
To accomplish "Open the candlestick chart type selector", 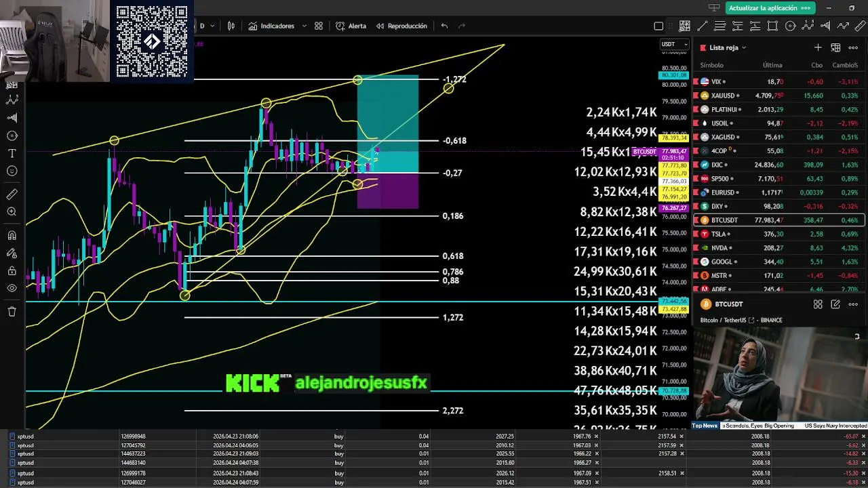I will tap(231, 26).
